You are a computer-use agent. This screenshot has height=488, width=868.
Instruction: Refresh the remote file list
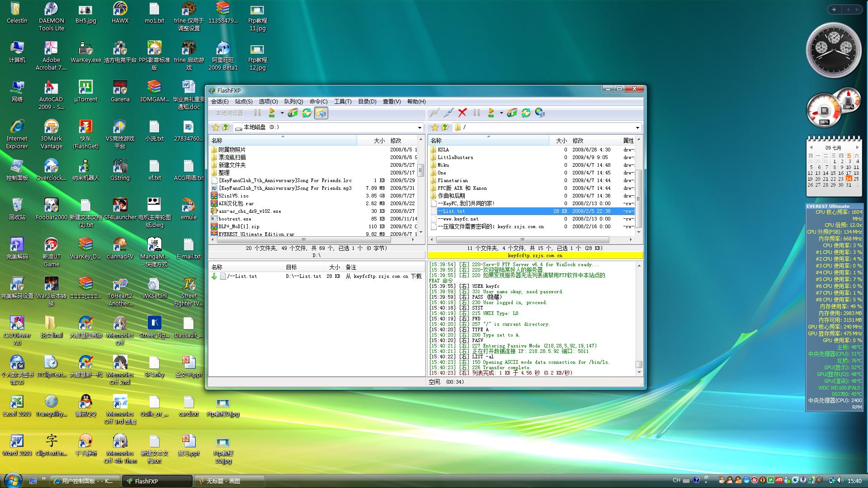[526, 113]
